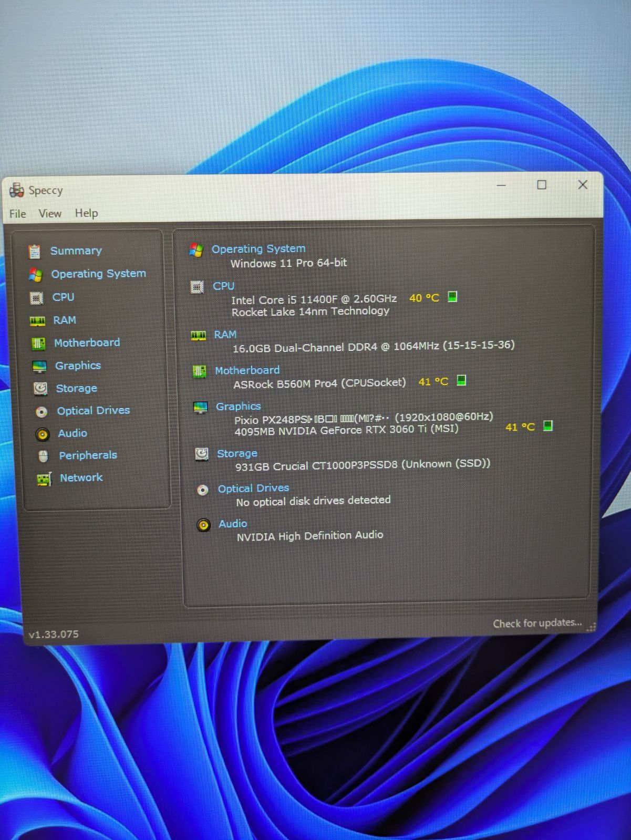Click the Windows flag icon in summary pane

pos(196,251)
